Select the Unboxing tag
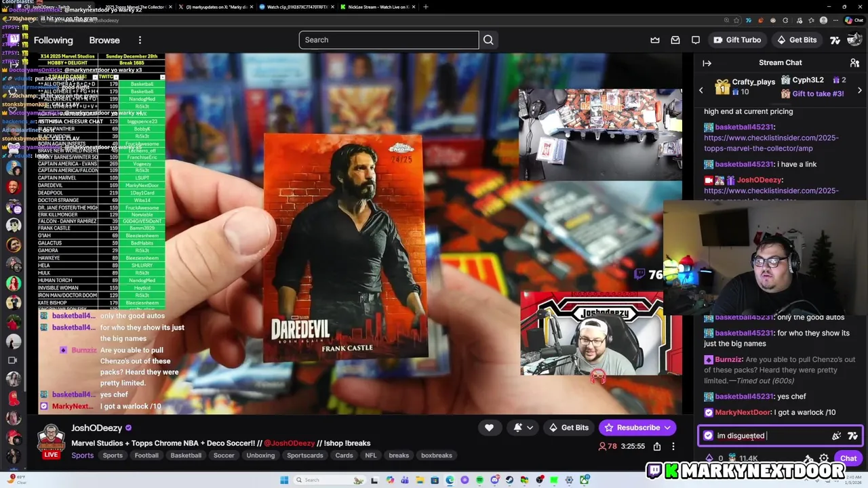 (x=260, y=455)
